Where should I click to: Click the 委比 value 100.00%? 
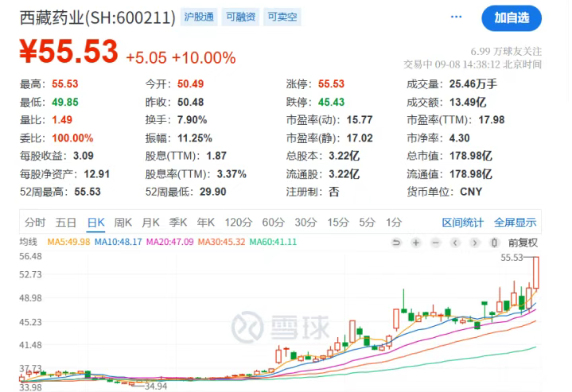coord(72,138)
